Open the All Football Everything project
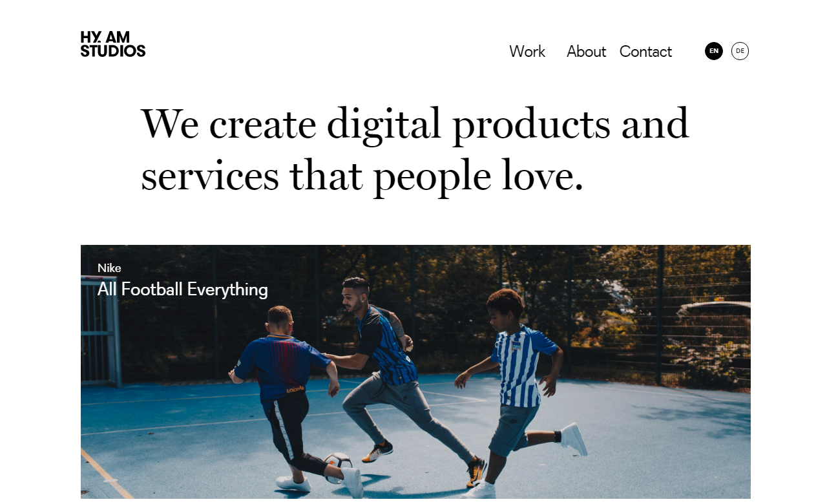 tap(183, 289)
